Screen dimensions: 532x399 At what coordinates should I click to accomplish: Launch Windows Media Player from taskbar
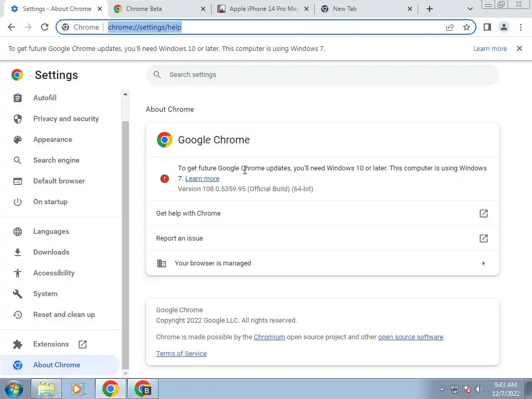coord(78,389)
